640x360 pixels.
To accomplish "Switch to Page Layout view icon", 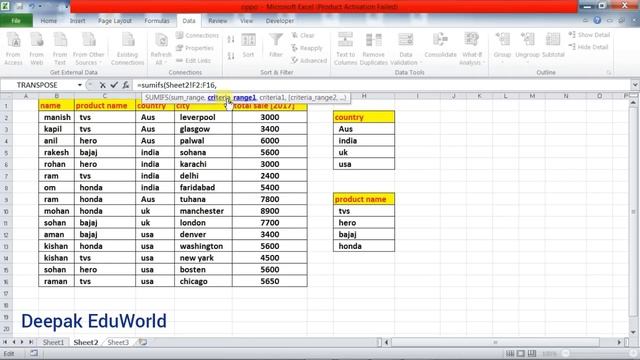I will 521,353.
